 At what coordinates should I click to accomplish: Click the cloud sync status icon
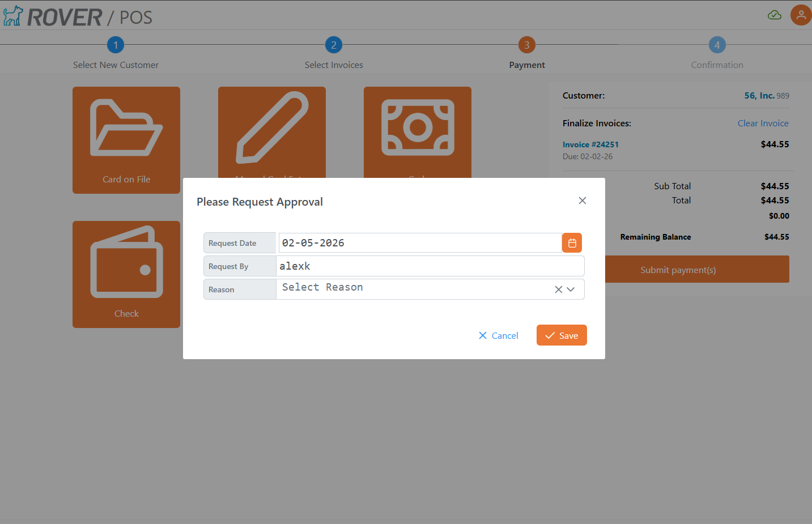775,15
